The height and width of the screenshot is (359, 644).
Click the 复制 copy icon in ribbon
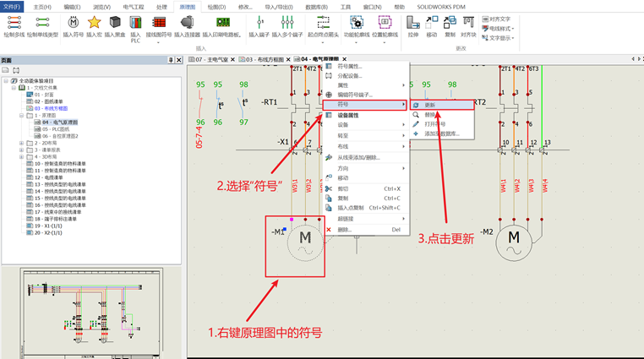point(450,23)
